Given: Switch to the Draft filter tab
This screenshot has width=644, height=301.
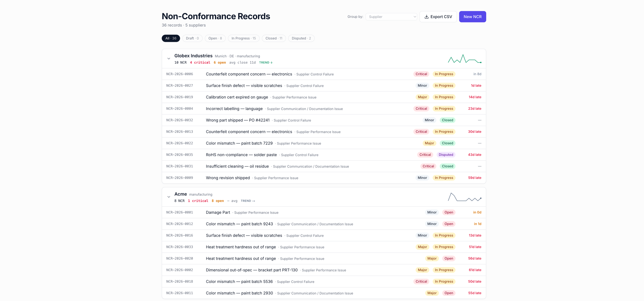Looking at the screenshot, I should coord(192,38).
